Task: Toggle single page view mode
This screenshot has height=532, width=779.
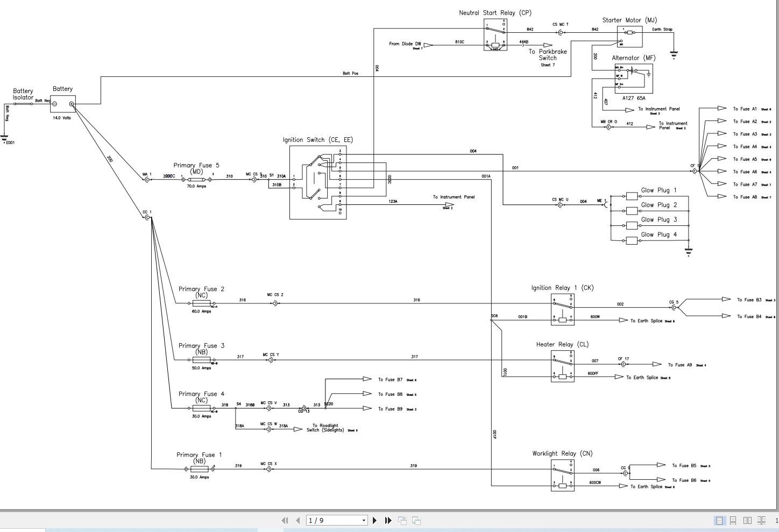Action: coord(719,520)
